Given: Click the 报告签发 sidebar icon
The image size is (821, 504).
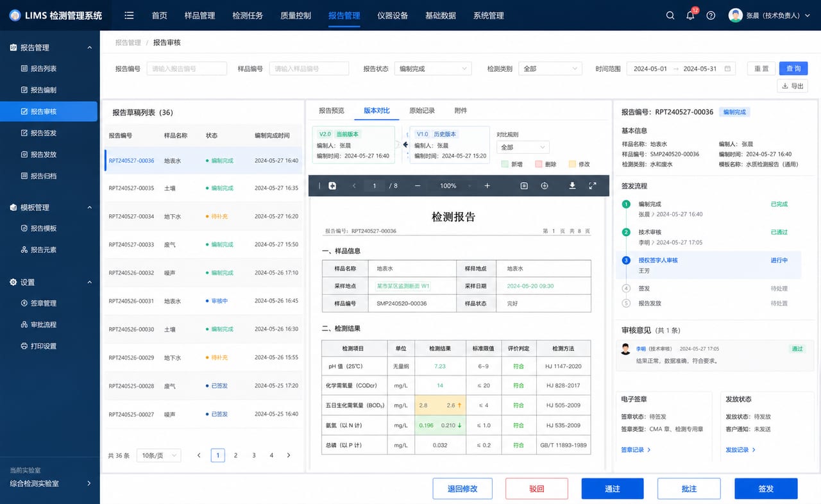Looking at the screenshot, I should 24,133.
